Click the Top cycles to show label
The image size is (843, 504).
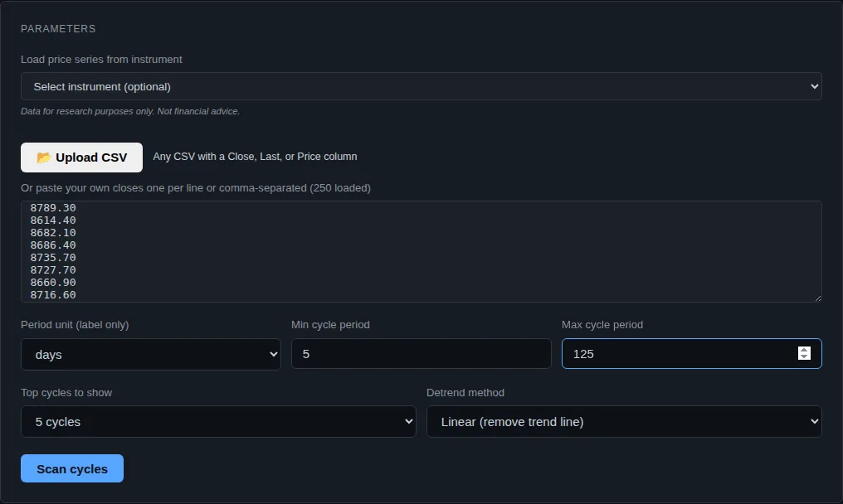click(66, 393)
